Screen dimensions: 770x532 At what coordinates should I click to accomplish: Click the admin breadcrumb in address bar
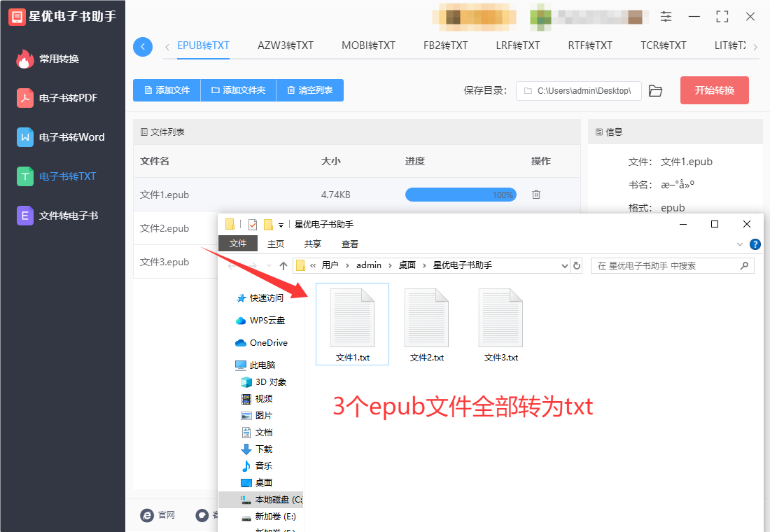tap(369, 265)
